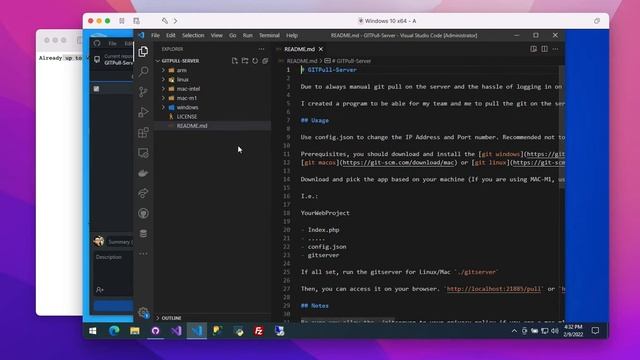640x360 pixels.
Task: Split the editor right
Action: tap(544, 49)
